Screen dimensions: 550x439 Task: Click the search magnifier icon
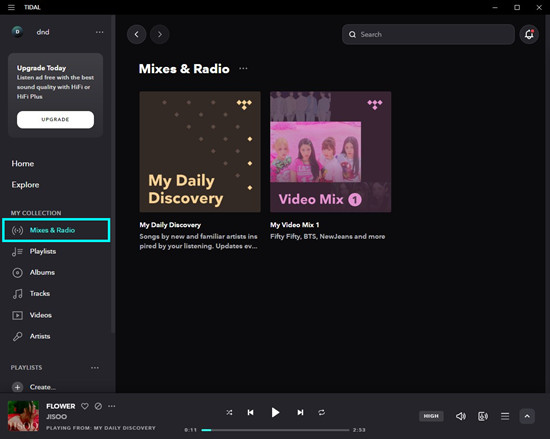click(x=352, y=34)
